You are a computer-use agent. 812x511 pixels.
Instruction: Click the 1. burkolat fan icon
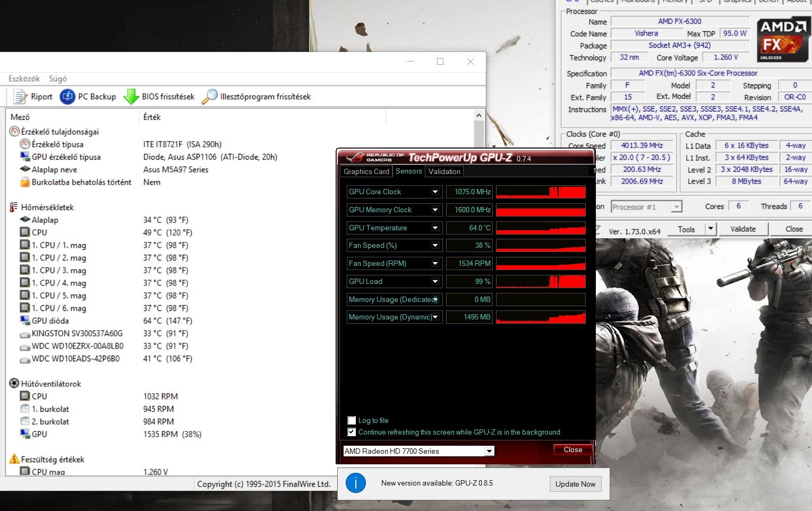(25, 409)
